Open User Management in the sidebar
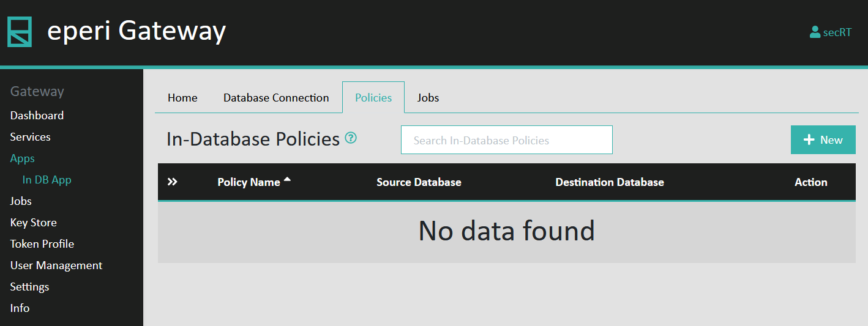Screen dimensions: 868x326 point(56,265)
